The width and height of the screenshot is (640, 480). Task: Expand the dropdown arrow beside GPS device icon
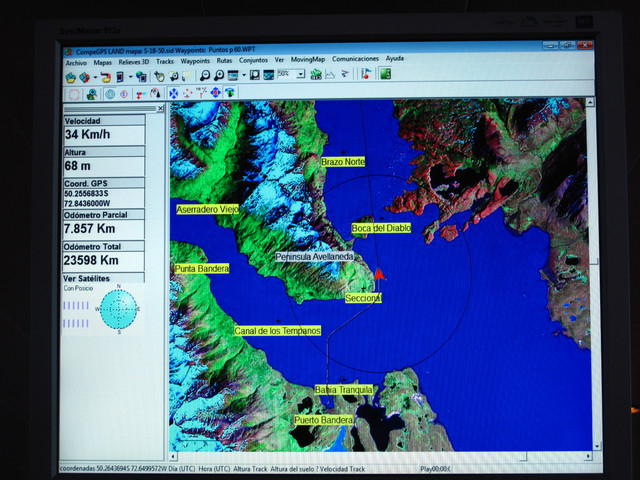130,77
